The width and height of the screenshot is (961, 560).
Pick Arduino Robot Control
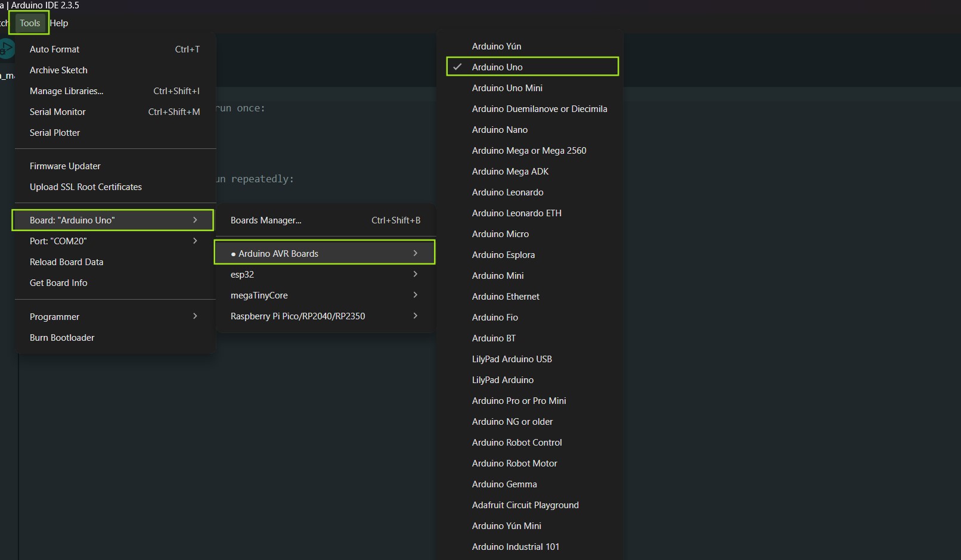tap(530, 443)
